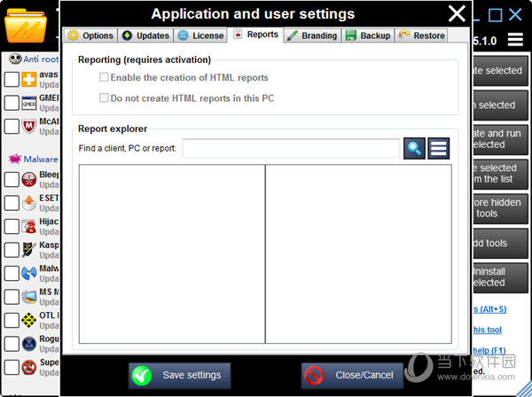The width and height of the screenshot is (532, 397).
Task: Click the Malwarebytes blue icon
Action: [x=29, y=273]
